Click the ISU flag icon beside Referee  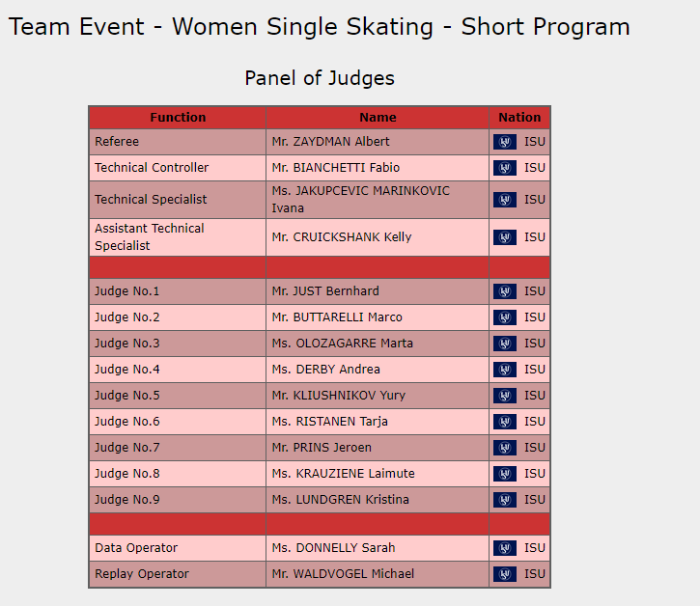coord(505,142)
